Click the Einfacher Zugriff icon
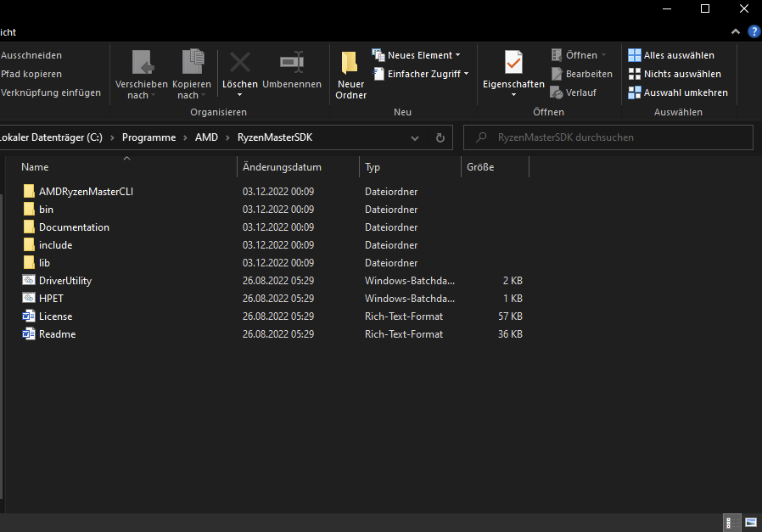762x532 pixels. (378, 74)
